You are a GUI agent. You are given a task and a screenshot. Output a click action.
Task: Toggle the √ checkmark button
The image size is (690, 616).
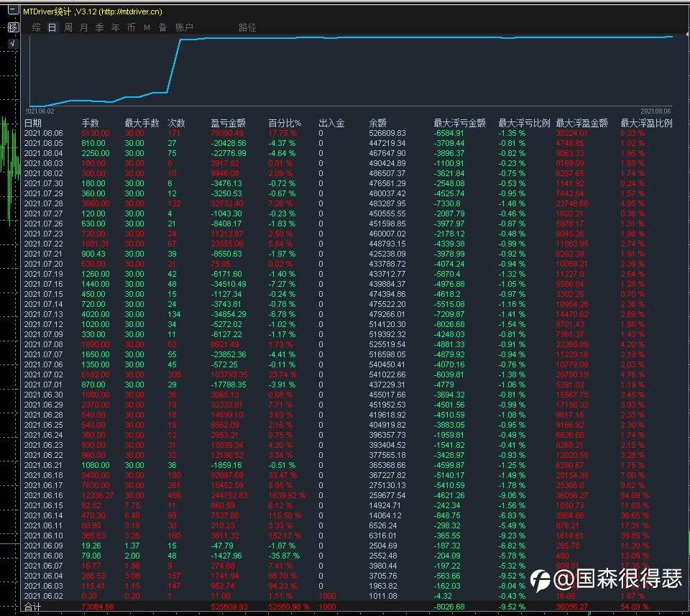point(12,44)
